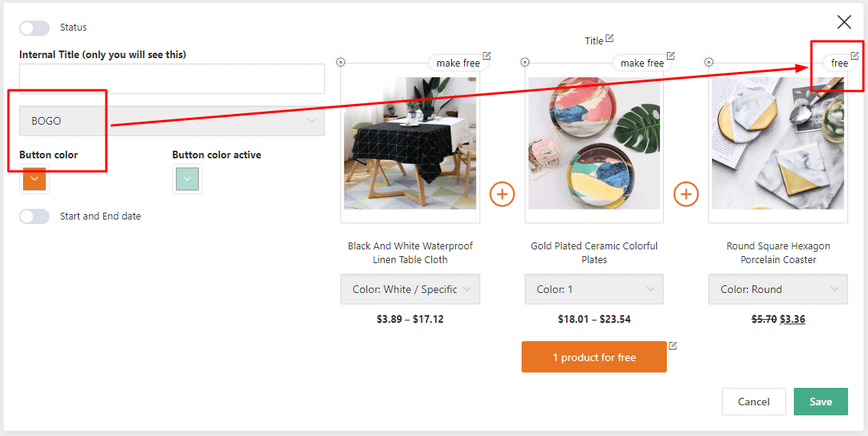Expand the Color: Round variant dropdown
Viewport: 868px width, 436px height.
[778, 289]
